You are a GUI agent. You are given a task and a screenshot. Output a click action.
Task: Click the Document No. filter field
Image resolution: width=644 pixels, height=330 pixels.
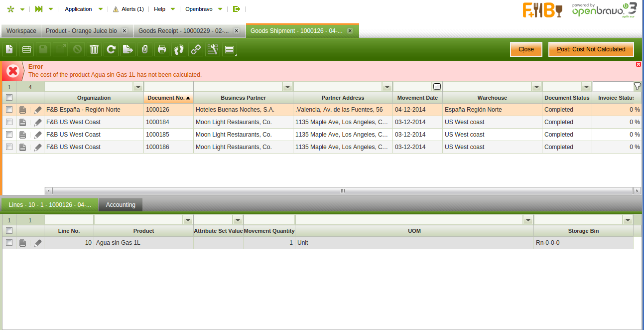pos(168,87)
